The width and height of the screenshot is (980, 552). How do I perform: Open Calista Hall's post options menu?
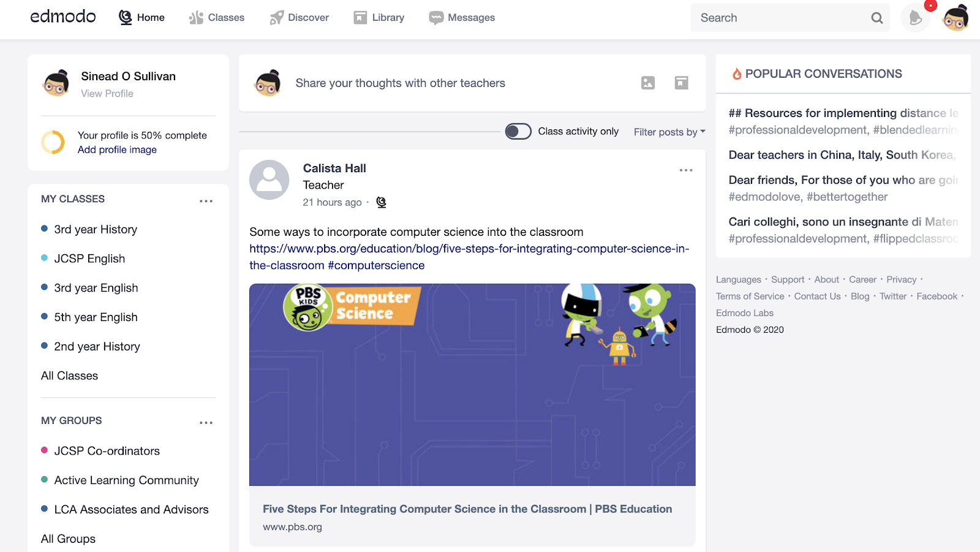[x=686, y=170]
